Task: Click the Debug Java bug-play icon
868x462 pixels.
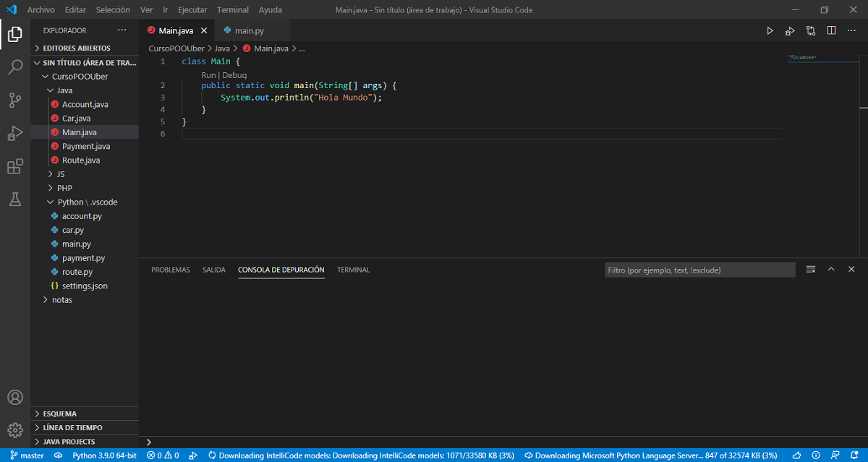Action: point(790,30)
